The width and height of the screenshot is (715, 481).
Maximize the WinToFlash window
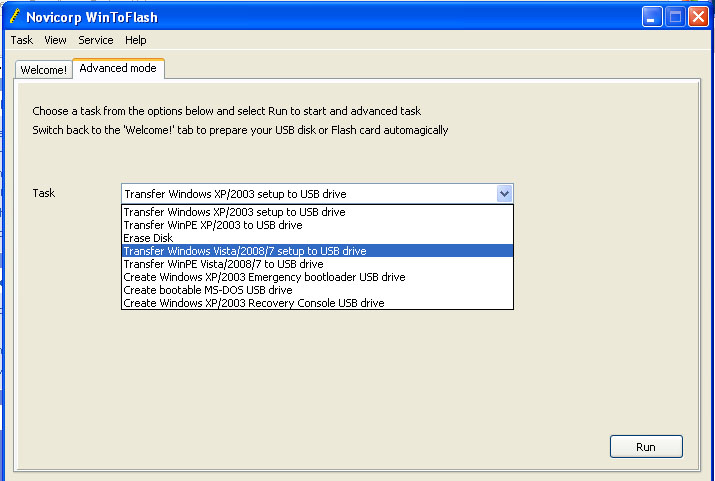click(675, 17)
